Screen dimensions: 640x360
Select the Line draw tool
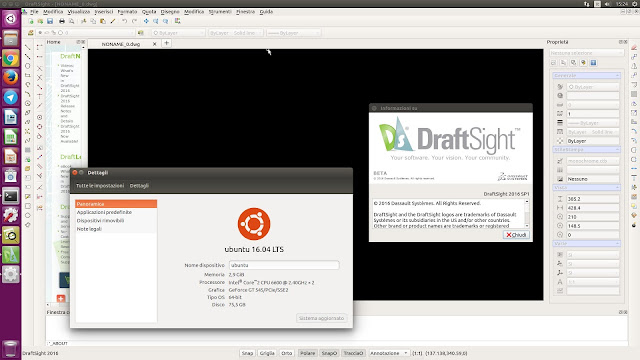pyautogui.click(x=28, y=47)
